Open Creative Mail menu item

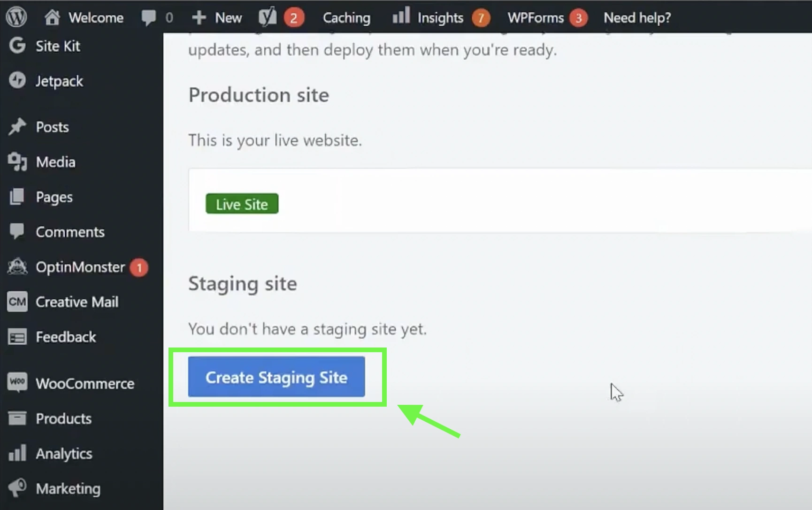[77, 302]
